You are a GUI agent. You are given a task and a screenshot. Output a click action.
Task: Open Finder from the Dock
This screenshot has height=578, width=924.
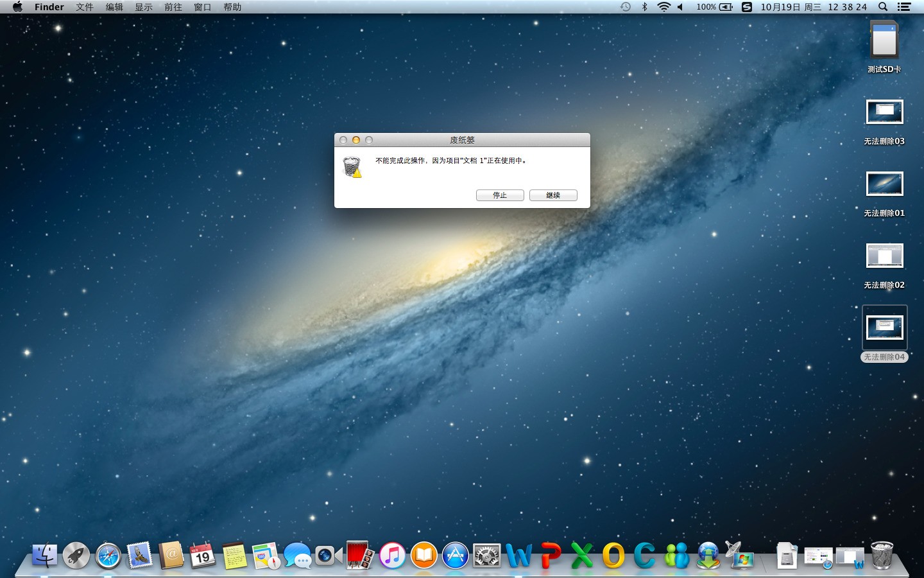[x=44, y=556]
